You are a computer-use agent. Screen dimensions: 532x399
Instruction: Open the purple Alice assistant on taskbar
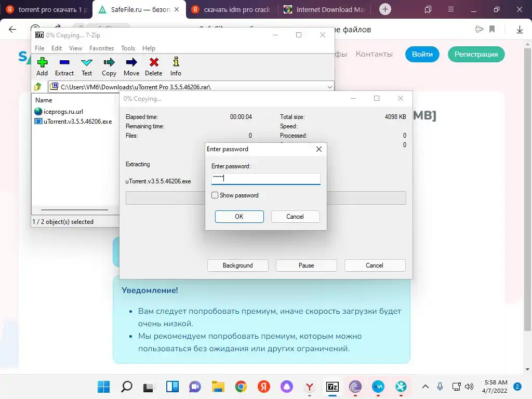(x=287, y=387)
